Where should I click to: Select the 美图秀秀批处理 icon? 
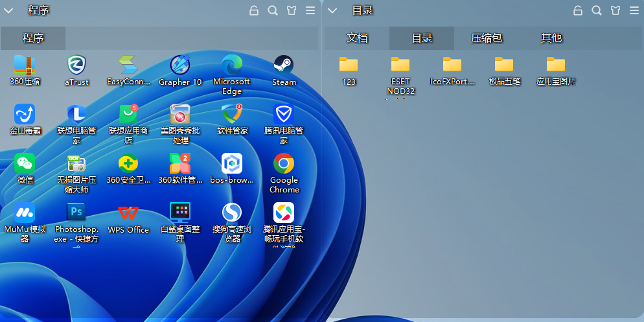pyautogui.click(x=180, y=114)
